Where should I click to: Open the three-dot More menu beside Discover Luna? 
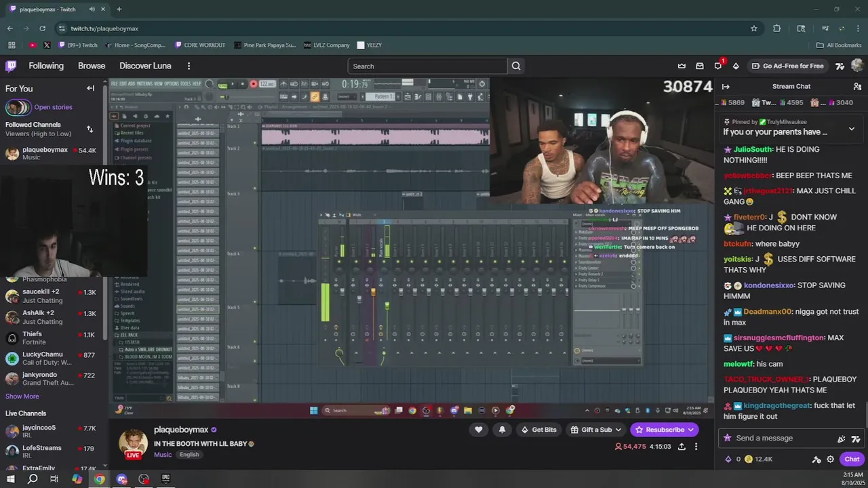click(x=189, y=66)
